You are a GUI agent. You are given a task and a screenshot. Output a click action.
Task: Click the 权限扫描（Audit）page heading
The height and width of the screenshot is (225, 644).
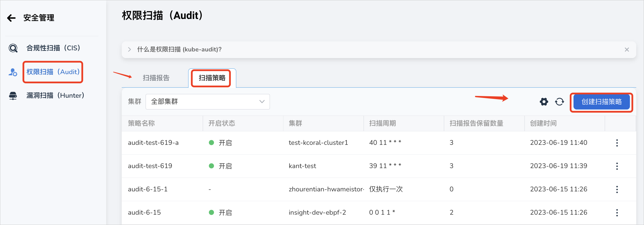(162, 16)
